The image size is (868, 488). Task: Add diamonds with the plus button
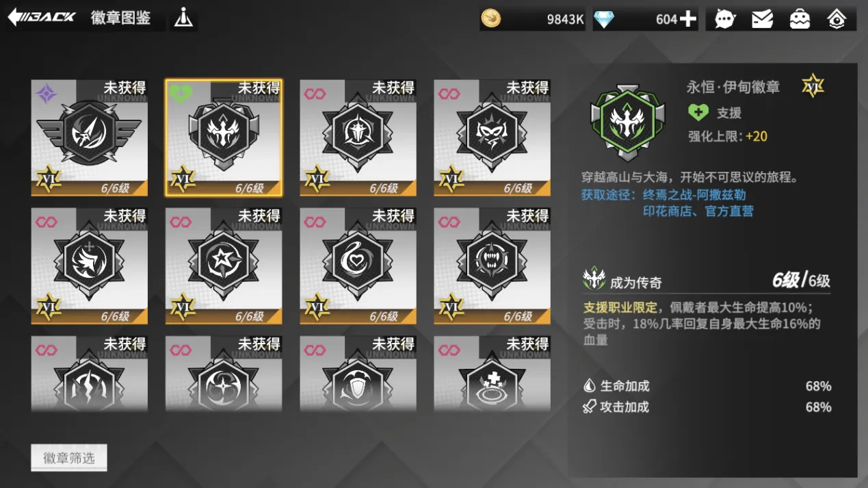[x=688, y=19]
